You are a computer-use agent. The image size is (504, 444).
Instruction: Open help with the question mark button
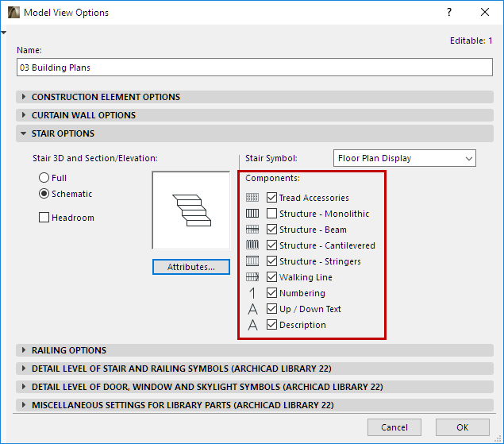point(449,12)
